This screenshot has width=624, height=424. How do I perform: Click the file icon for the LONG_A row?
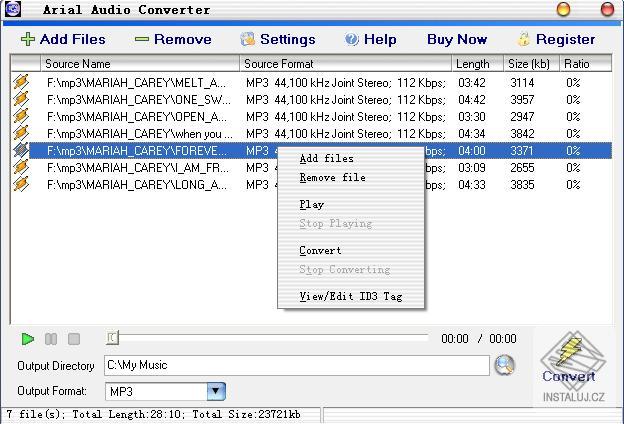pos(21,184)
